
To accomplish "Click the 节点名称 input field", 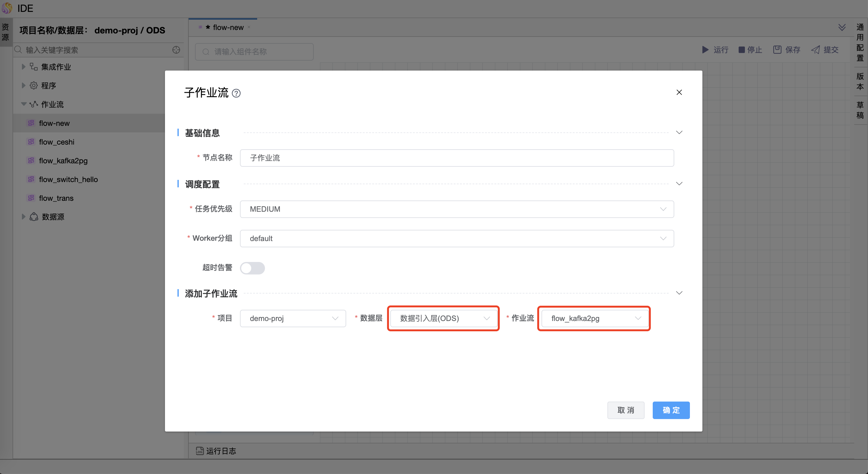I will coord(457,158).
